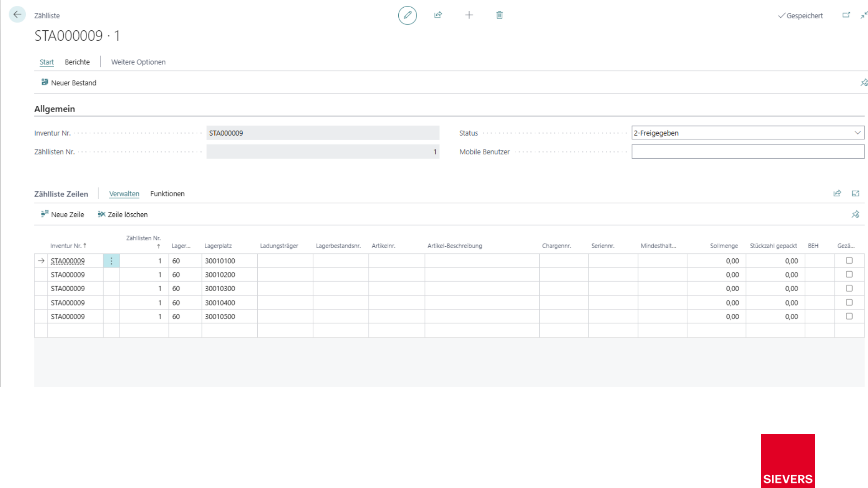Open row options for first line

pyautogui.click(x=111, y=261)
